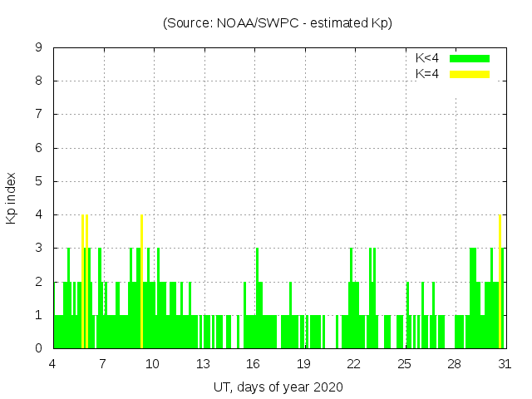Click the yellow Kp=4 bar near day 31
Screen dimensions: 532x399
(x=500, y=283)
